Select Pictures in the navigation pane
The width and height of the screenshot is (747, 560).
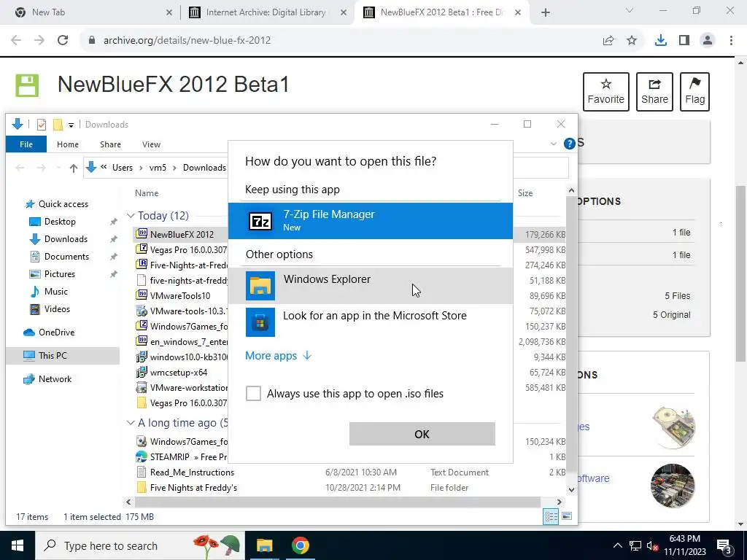tap(60, 274)
